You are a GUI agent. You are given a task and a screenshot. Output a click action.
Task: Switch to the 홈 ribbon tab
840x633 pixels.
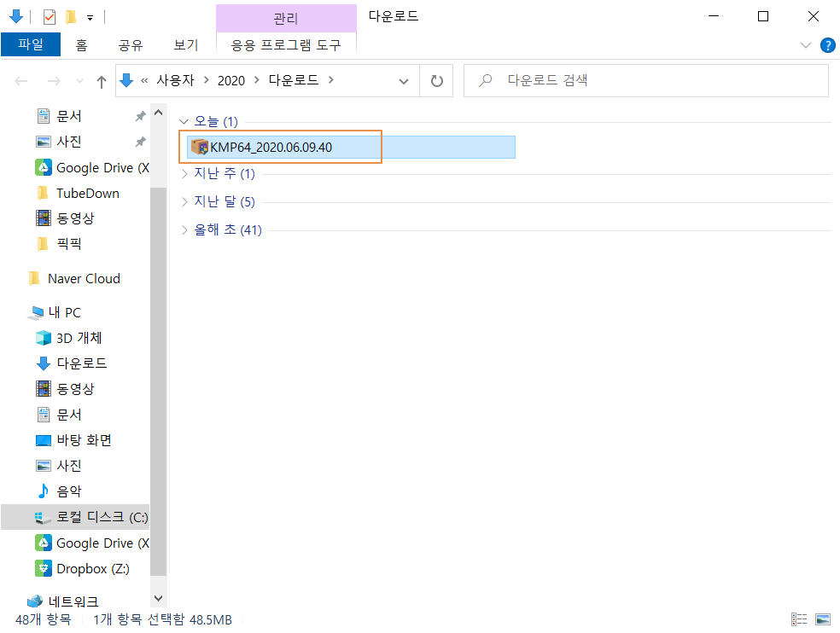pos(81,45)
